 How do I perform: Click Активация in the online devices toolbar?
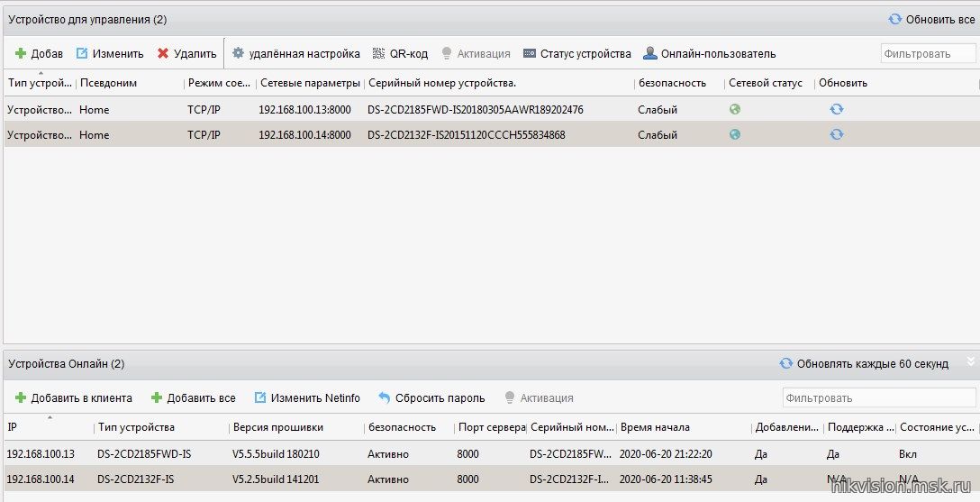coord(539,398)
